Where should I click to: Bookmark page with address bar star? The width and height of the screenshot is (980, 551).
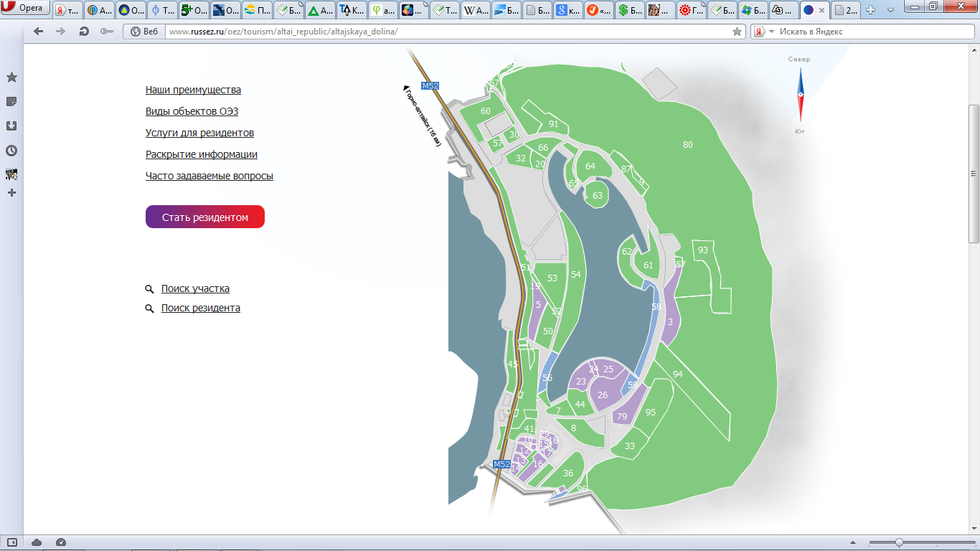point(737,32)
